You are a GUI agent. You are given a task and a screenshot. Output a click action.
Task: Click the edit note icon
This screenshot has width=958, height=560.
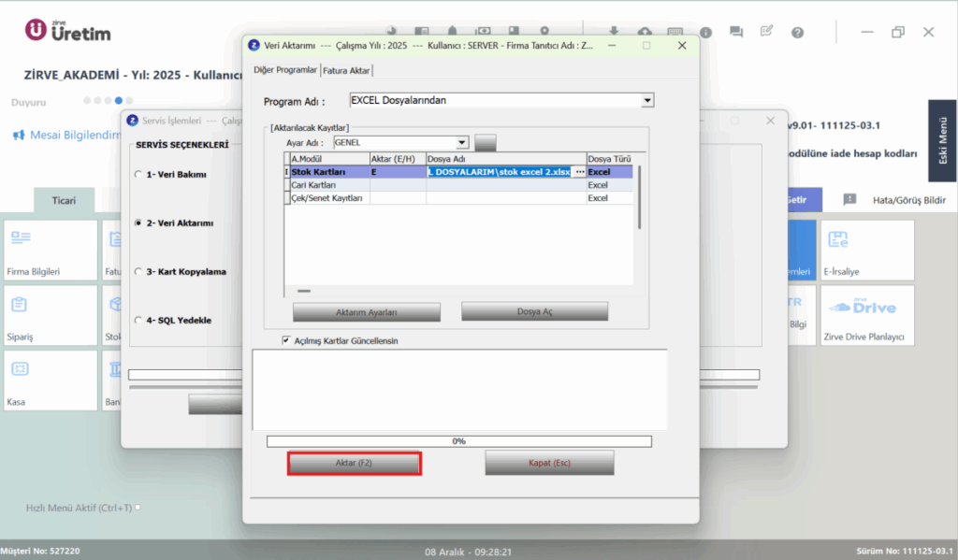point(766,31)
